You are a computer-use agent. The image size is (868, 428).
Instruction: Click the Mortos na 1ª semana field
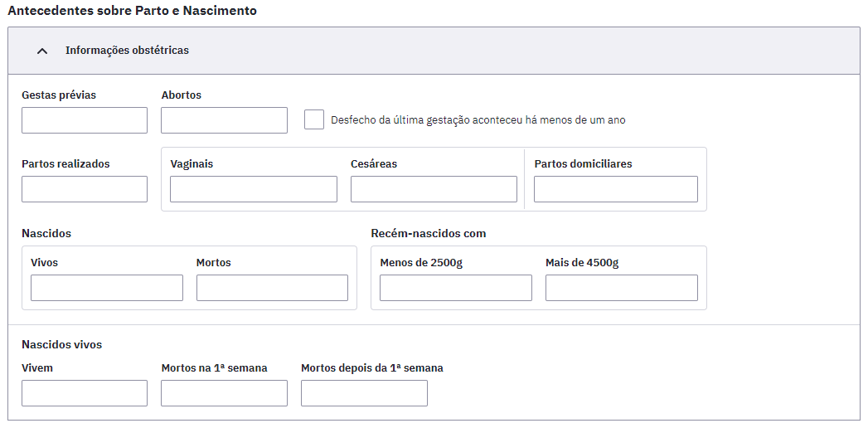pyautogui.click(x=224, y=393)
